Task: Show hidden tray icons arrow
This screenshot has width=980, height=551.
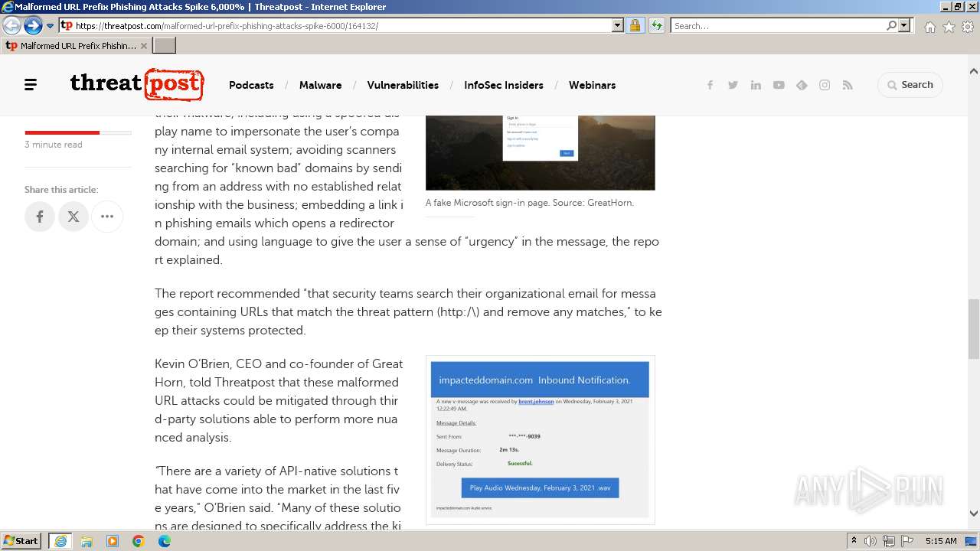Action: coord(854,541)
